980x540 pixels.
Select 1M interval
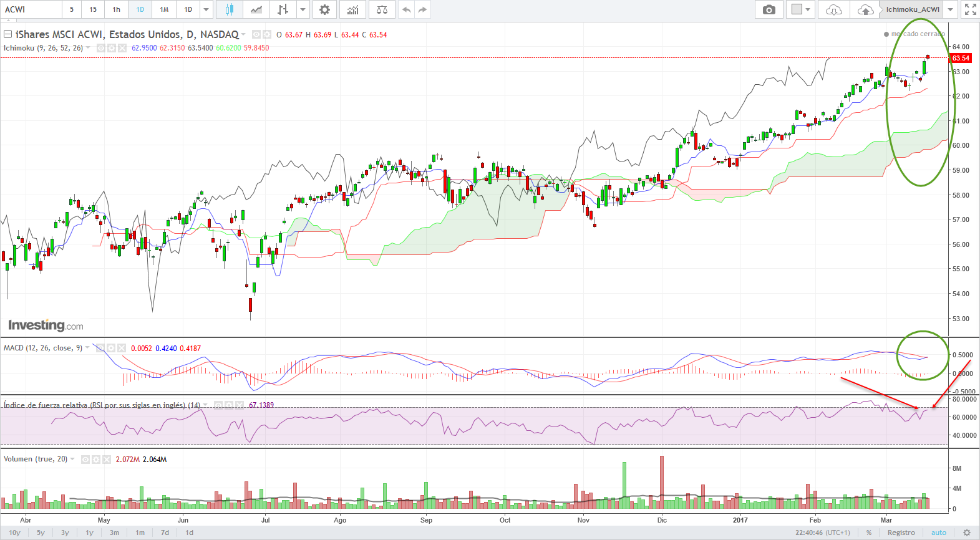(x=164, y=9)
